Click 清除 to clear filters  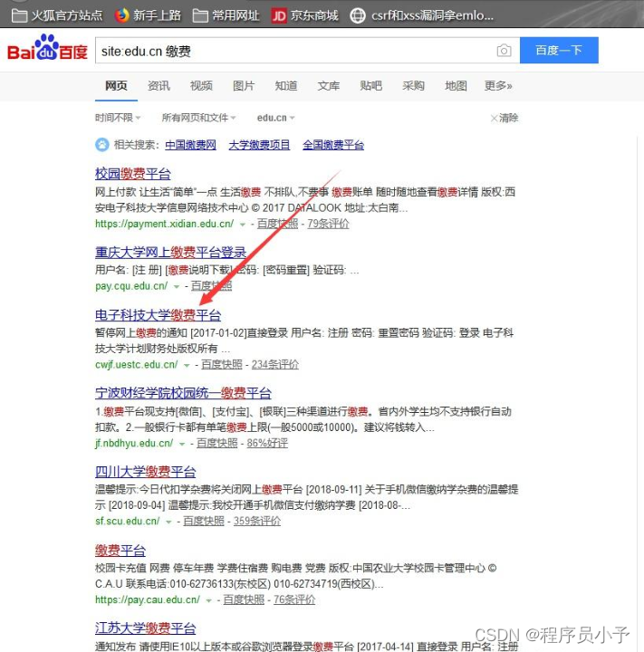point(505,118)
